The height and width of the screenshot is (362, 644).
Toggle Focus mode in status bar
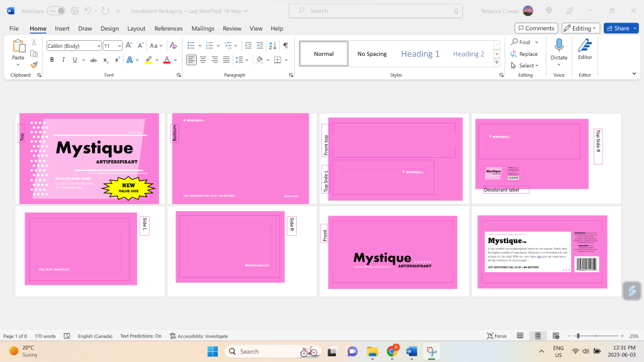pyautogui.click(x=497, y=336)
